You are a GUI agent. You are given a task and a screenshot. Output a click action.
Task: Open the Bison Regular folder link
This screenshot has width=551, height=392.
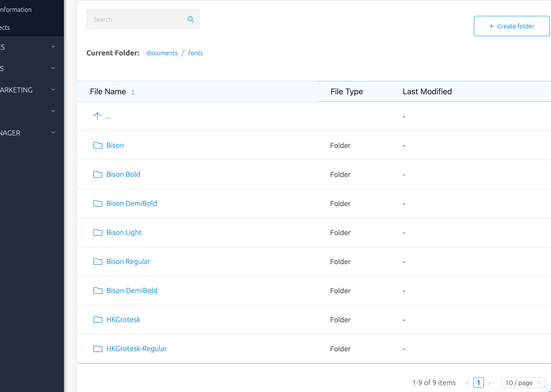pyautogui.click(x=128, y=261)
